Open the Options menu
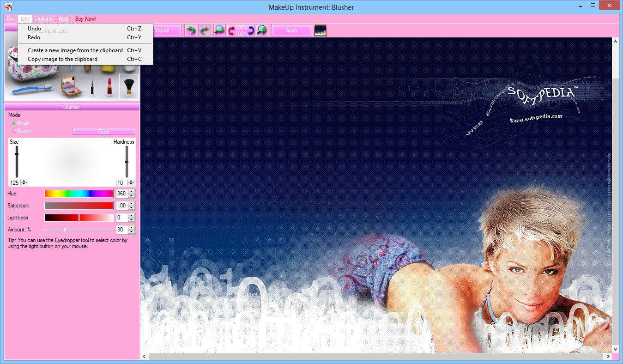The image size is (623, 364). [43, 19]
